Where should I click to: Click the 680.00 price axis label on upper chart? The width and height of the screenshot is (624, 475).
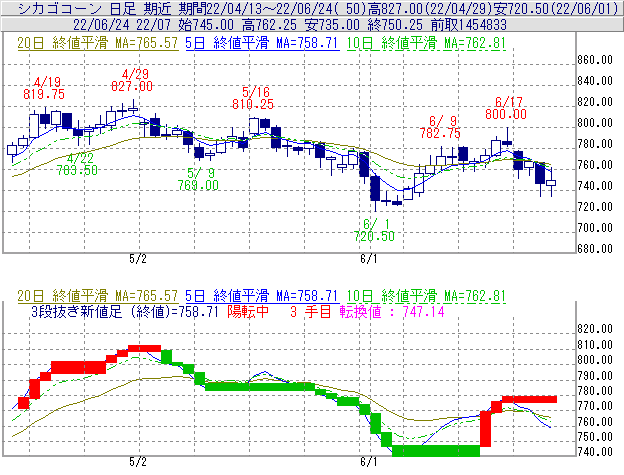595,249
